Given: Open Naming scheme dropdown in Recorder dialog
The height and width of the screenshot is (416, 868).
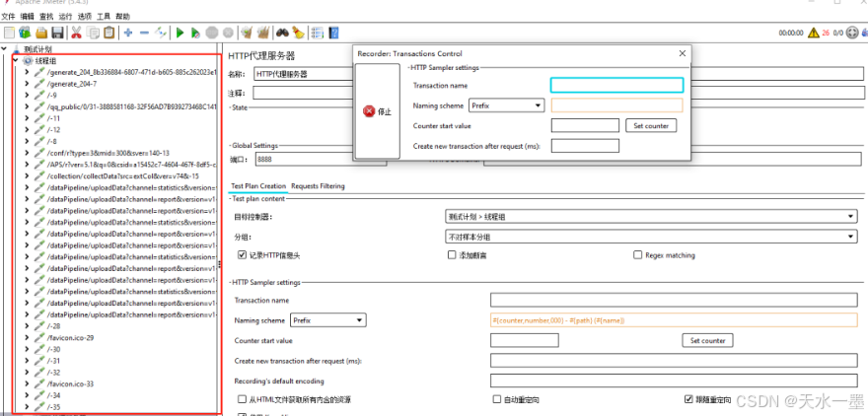Looking at the screenshot, I should 507,105.
